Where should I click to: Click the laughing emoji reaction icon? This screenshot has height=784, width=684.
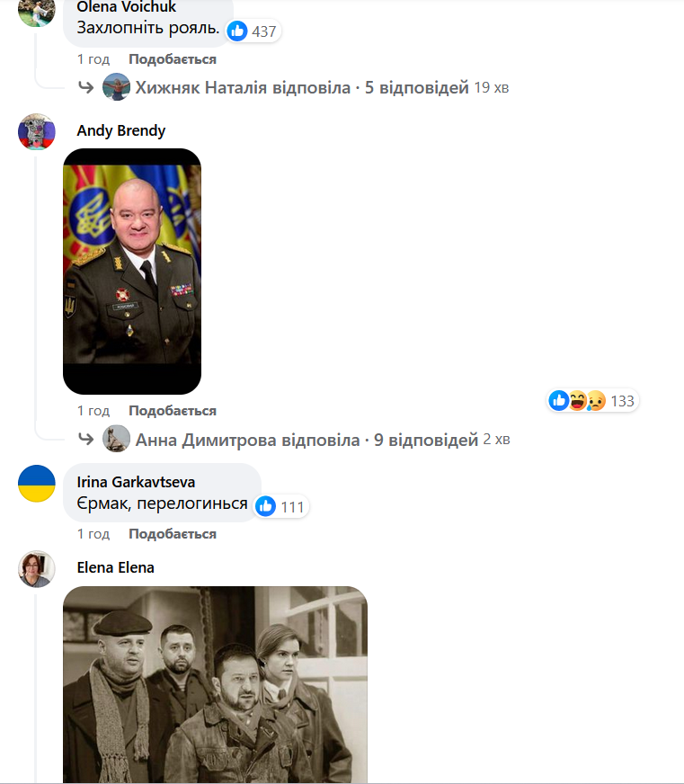pyautogui.click(x=578, y=401)
